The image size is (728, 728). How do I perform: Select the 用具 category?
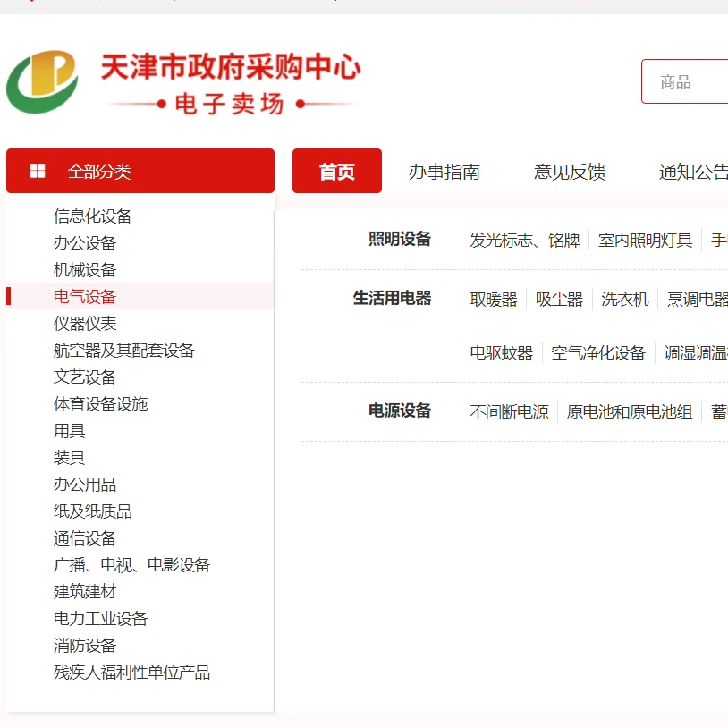coord(69,431)
